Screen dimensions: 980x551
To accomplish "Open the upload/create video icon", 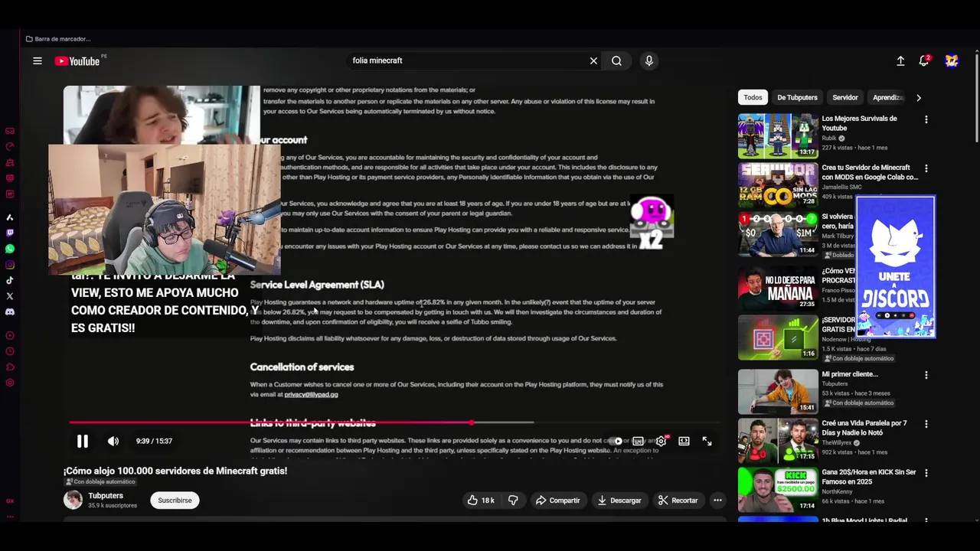I will click(x=900, y=61).
